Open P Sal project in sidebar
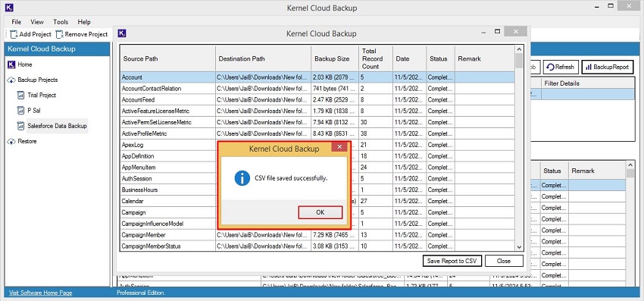 tap(33, 110)
